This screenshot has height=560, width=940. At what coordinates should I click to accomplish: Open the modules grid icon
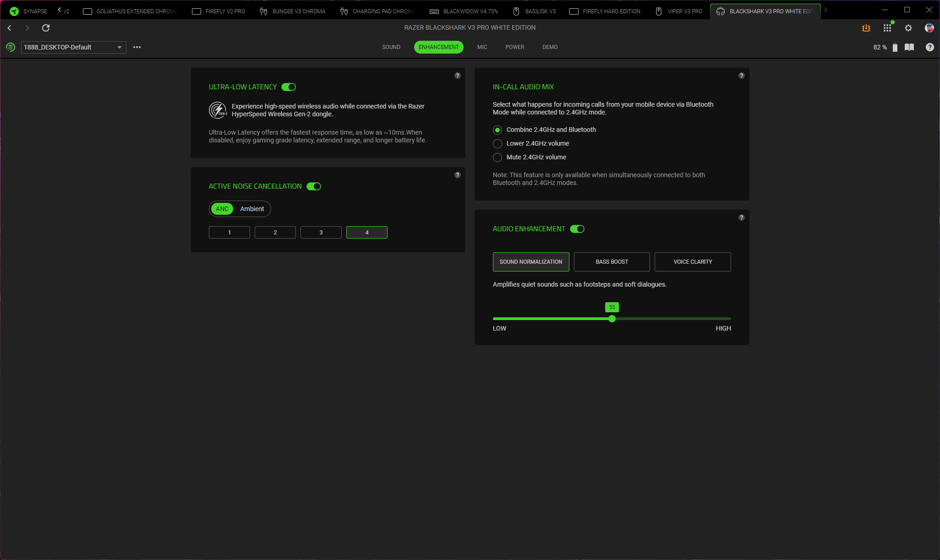pos(887,28)
